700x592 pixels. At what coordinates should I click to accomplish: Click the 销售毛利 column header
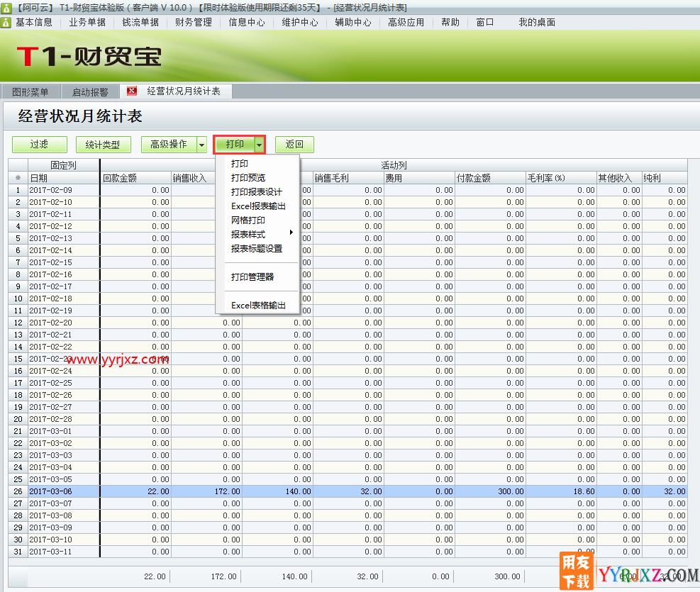(x=348, y=178)
